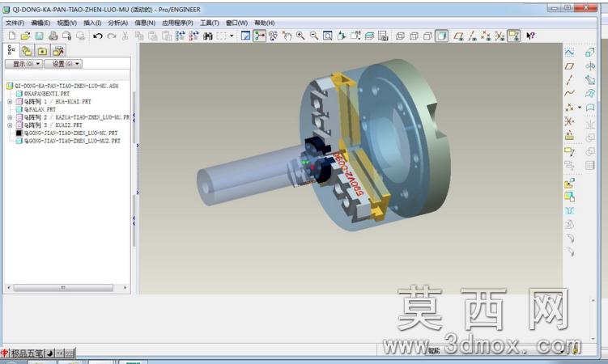Click the zoom out magnifier
This screenshot has height=364, width=608.
(314, 36)
